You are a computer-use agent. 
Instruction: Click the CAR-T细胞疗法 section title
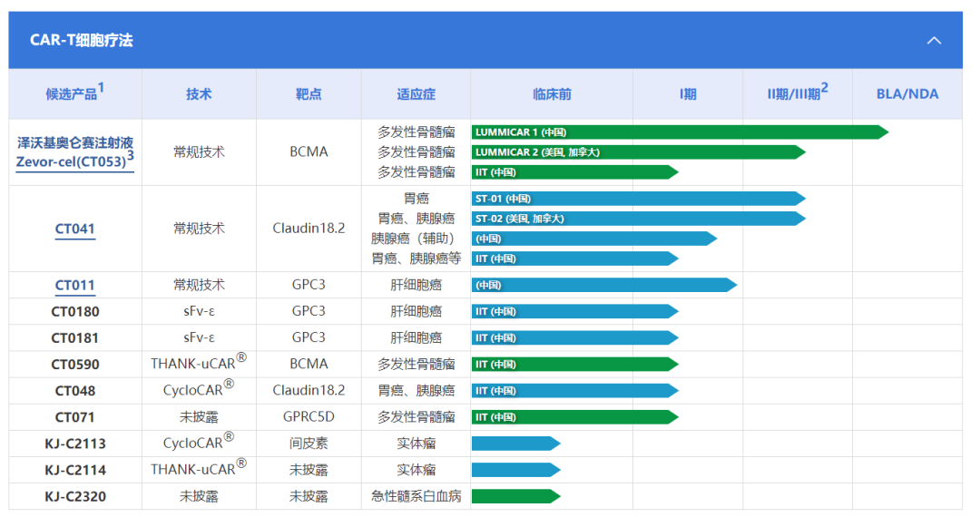82,41
